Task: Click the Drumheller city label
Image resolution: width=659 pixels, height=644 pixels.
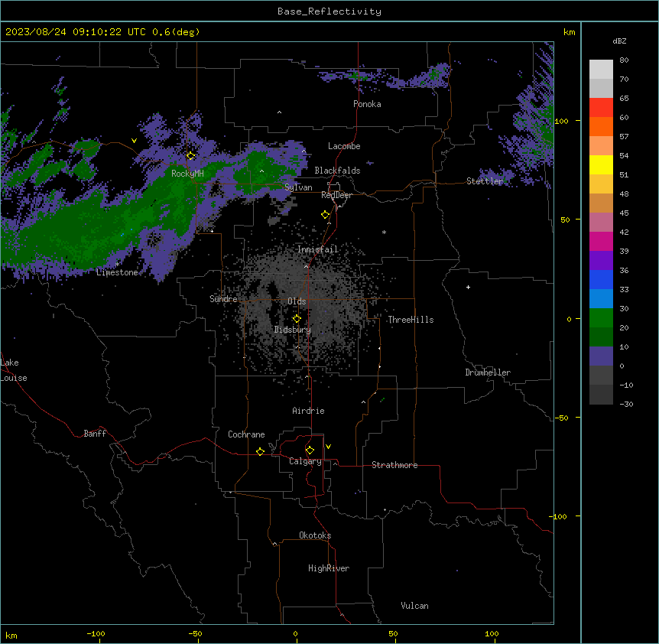Action: tap(488, 372)
